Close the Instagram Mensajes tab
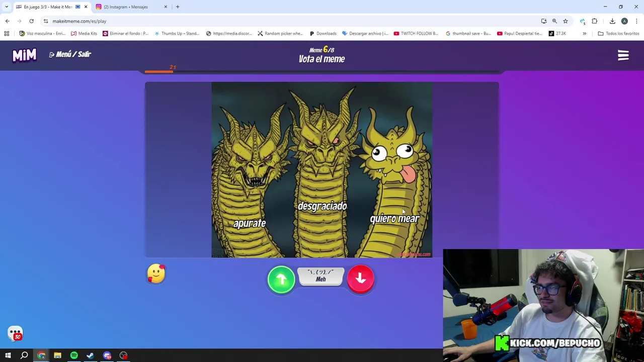 click(x=166, y=7)
